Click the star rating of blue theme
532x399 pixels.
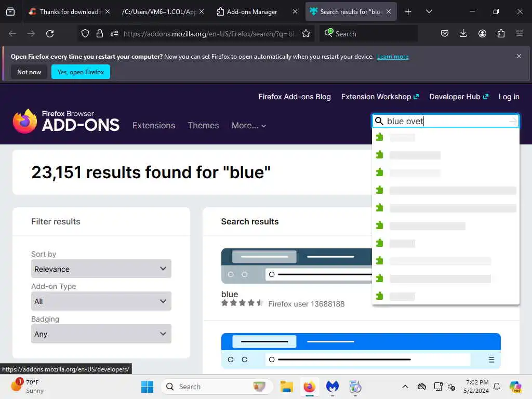[242, 303]
